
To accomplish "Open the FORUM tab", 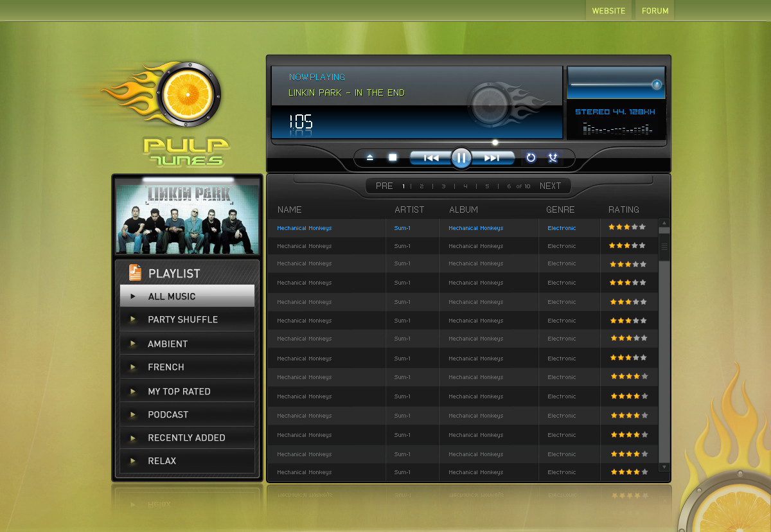I will (x=655, y=10).
